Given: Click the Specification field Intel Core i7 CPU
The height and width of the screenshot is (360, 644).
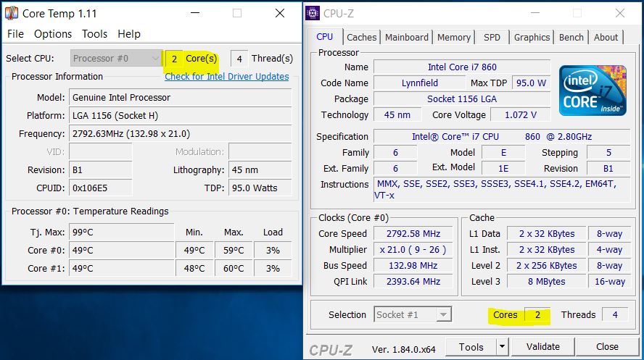Looking at the screenshot, I should pos(502,136).
